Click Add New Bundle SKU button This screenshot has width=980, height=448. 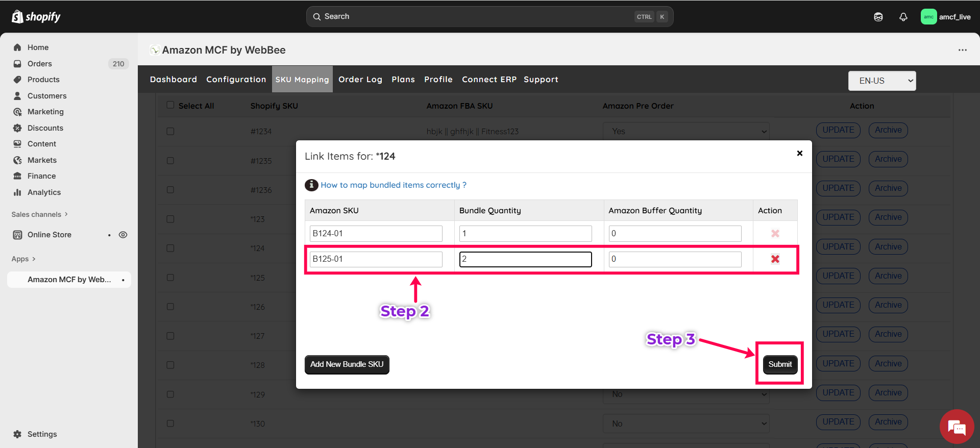pos(347,364)
